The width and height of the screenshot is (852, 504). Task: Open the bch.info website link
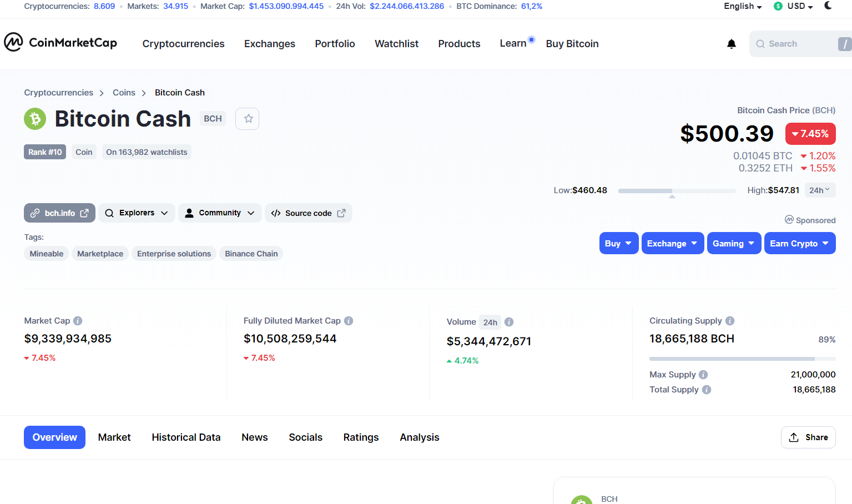59,213
